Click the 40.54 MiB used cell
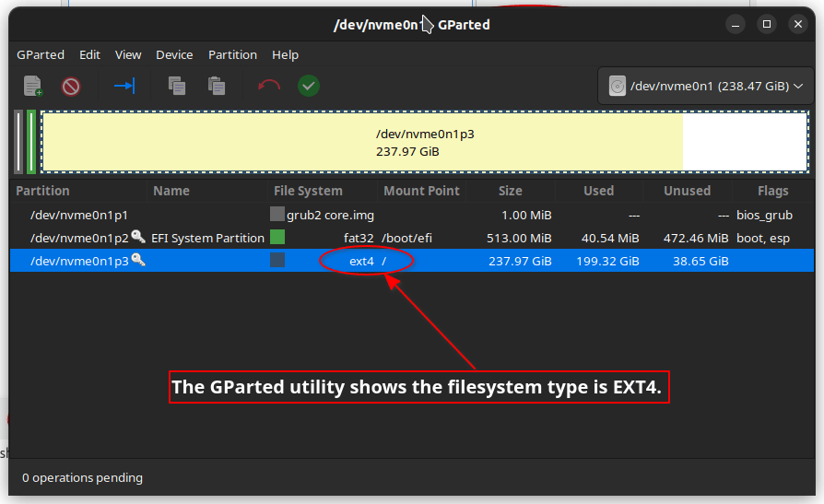The image size is (824, 504). pyautogui.click(x=610, y=238)
